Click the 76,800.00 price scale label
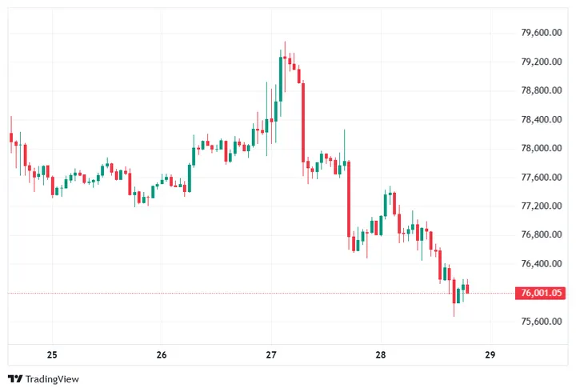The image size is (576, 392). pyautogui.click(x=540, y=234)
